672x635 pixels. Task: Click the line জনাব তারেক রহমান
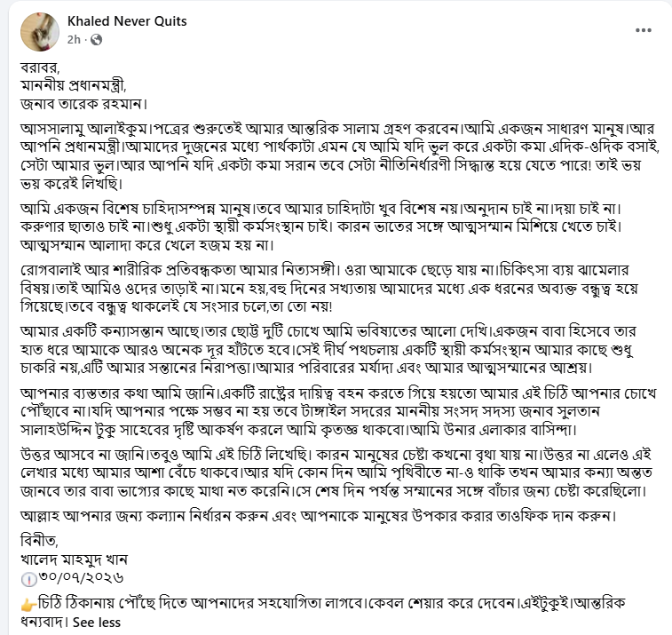point(84,104)
